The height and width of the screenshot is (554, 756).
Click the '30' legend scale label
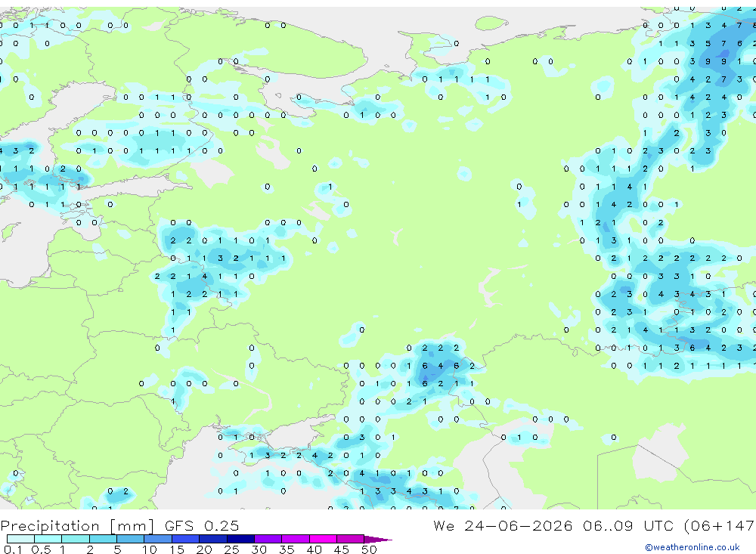[x=259, y=549]
